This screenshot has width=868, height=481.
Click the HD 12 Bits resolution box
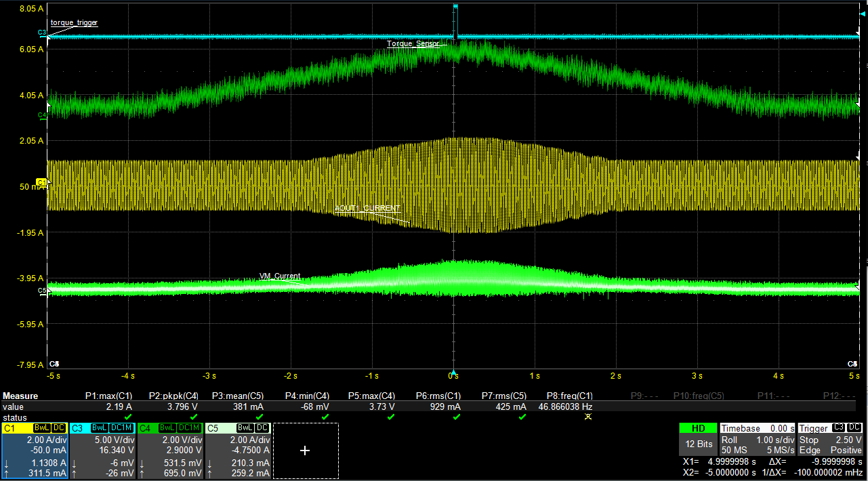(x=697, y=439)
